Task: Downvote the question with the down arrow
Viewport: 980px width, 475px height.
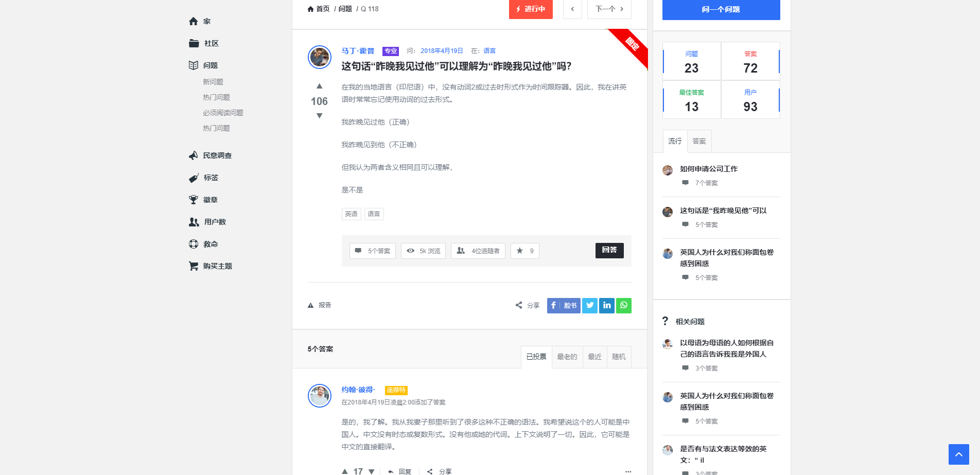Action: click(319, 116)
